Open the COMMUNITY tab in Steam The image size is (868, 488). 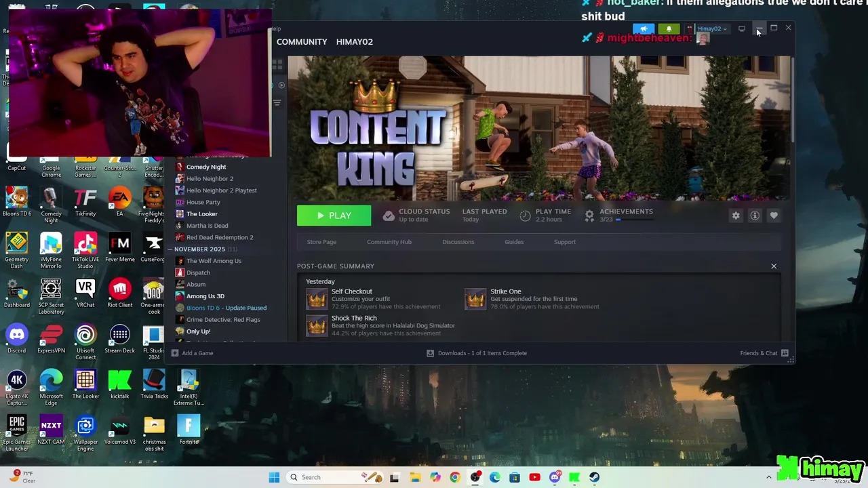tap(302, 42)
